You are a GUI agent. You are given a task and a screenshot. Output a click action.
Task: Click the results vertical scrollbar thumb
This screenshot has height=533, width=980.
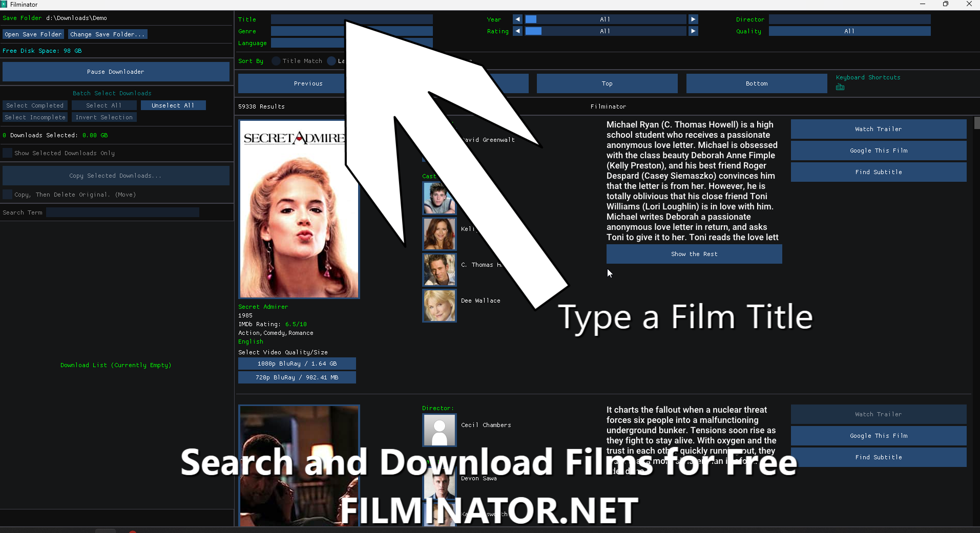[976, 123]
